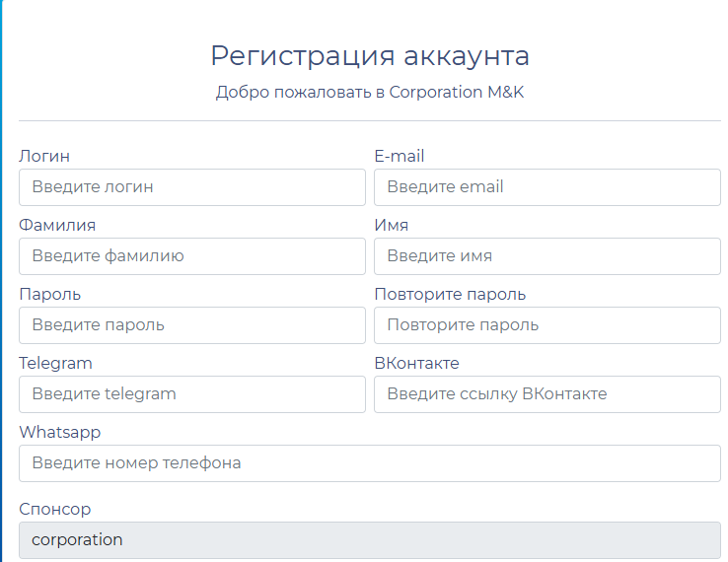Click the Регистрация аккаунта heading
728x562 pixels.
(370, 55)
